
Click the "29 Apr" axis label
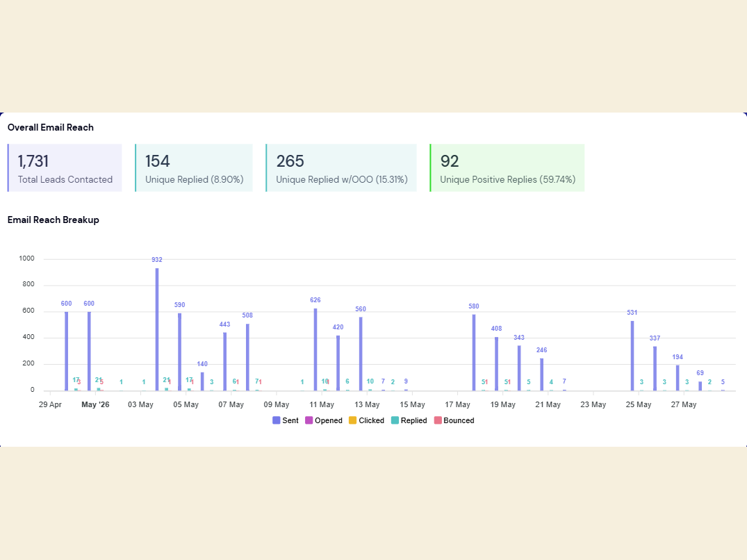pyautogui.click(x=50, y=405)
